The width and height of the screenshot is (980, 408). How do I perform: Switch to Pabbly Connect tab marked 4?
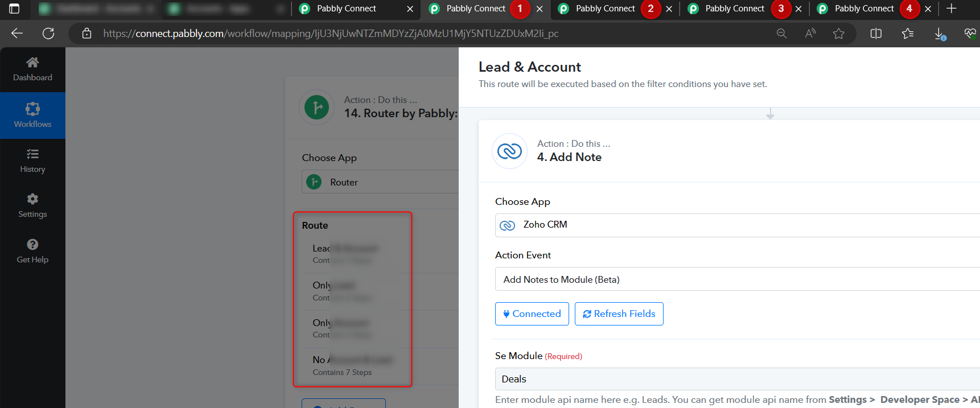pyautogui.click(x=864, y=9)
